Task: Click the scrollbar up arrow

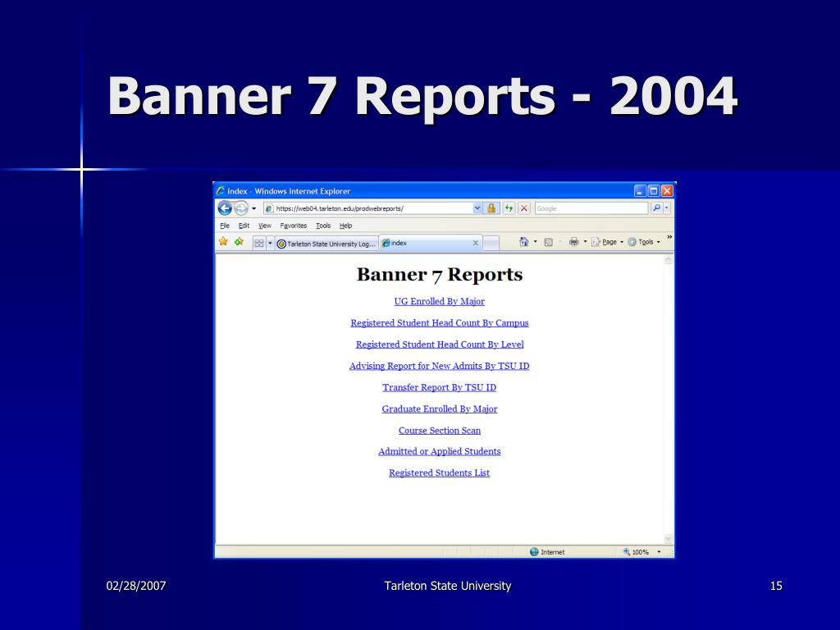Action: 668,260
